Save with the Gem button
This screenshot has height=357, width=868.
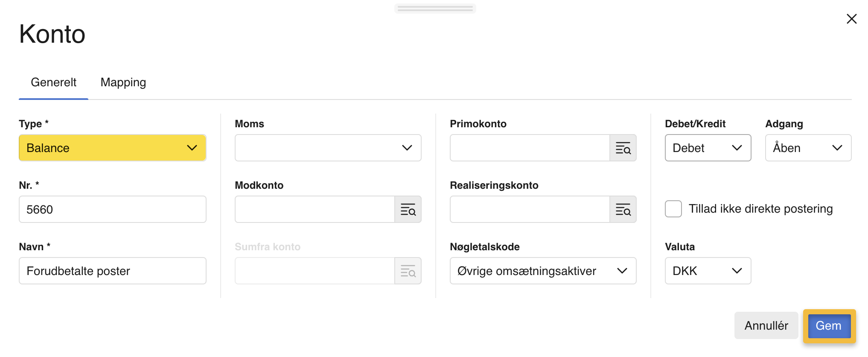828,325
